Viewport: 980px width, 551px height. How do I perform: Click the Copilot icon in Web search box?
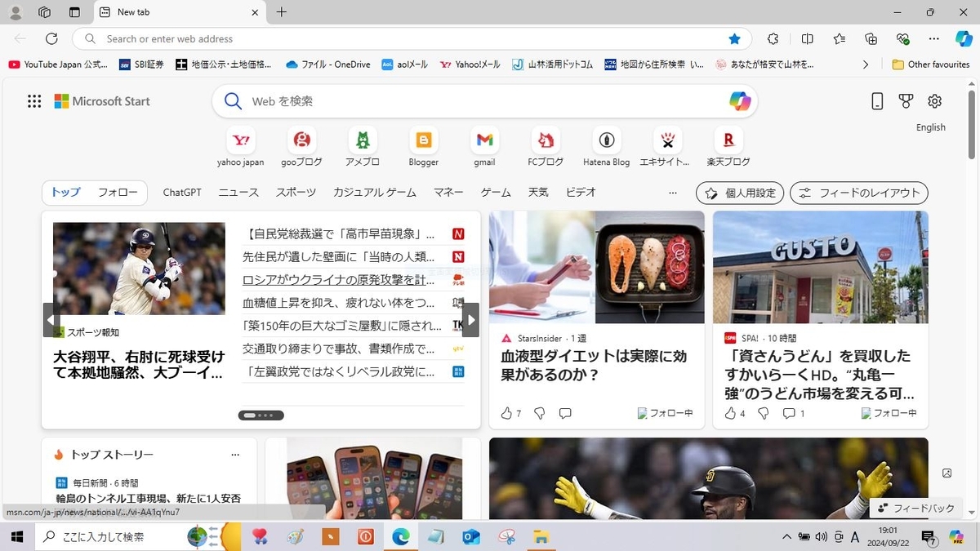pyautogui.click(x=740, y=101)
